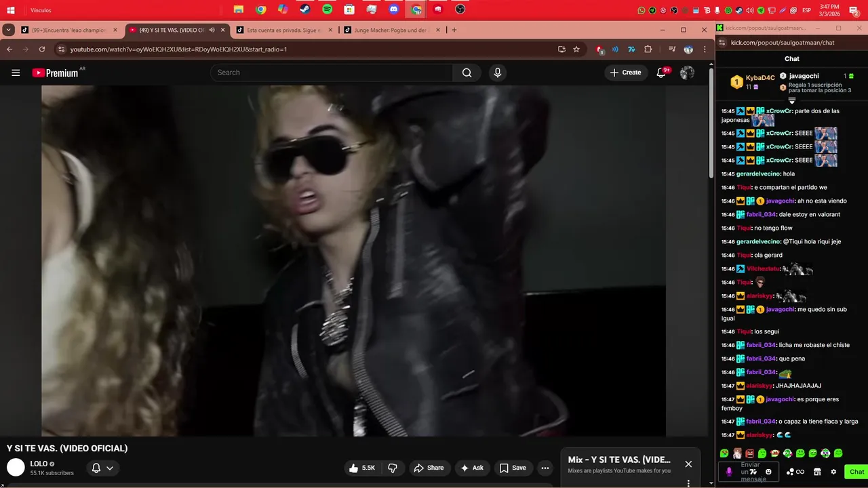
Task: Save the video to a playlist
Action: [x=513, y=468]
